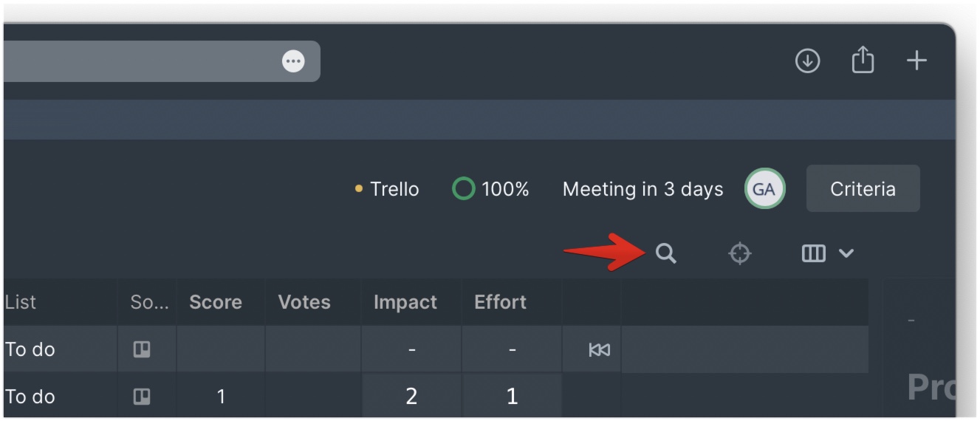Screen dimensions: 980x421
Task: Open the browser share icon
Action: (863, 60)
